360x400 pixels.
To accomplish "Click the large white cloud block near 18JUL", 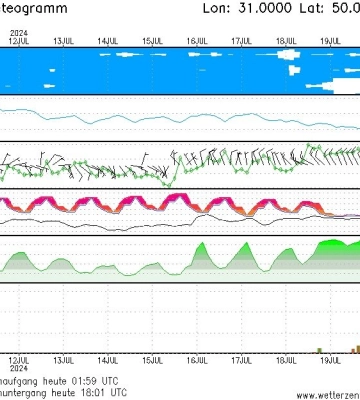I will (288, 54).
